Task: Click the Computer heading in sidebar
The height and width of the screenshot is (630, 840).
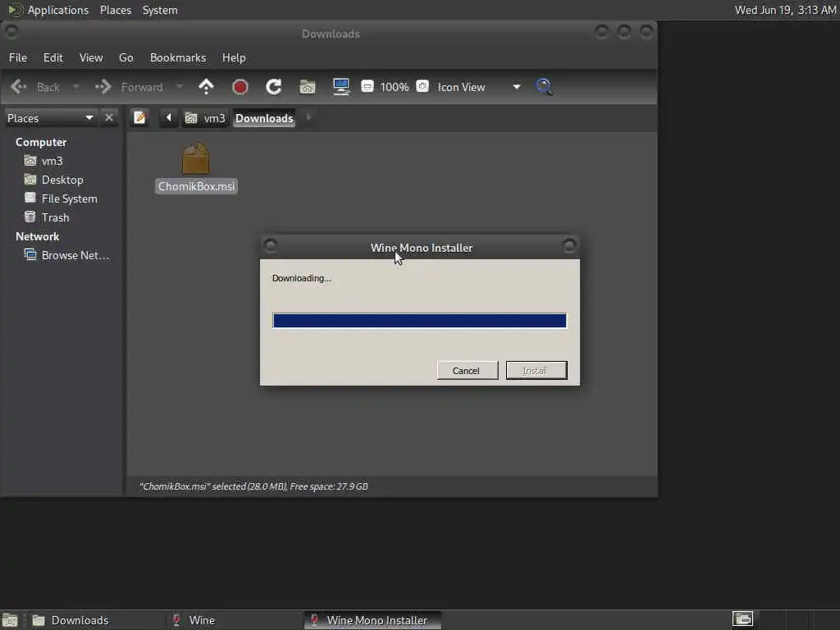Action: click(41, 142)
